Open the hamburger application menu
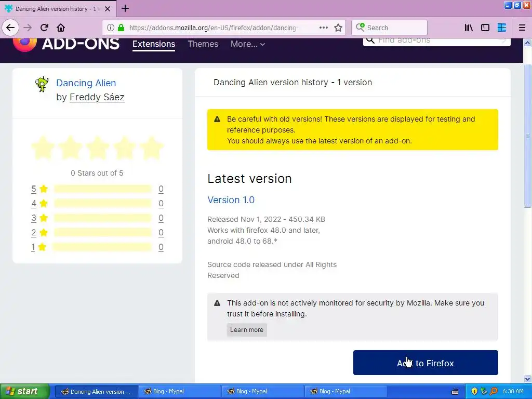 click(x=522, y=28)
